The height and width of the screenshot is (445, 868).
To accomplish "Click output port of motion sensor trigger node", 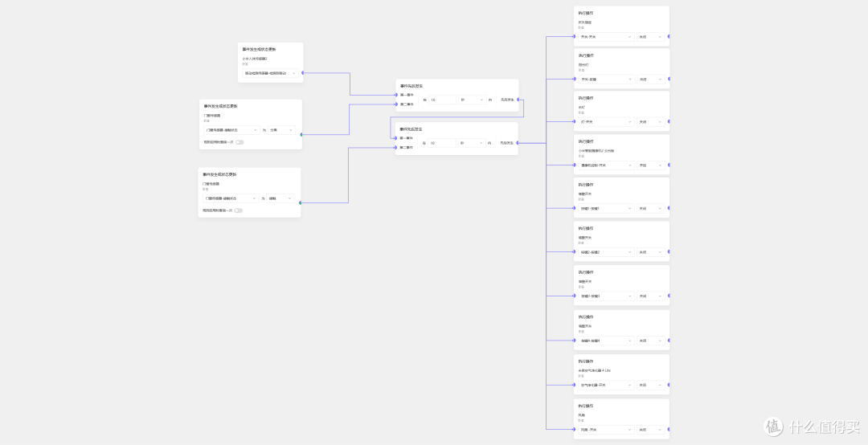I will click(x=301, y=73).
